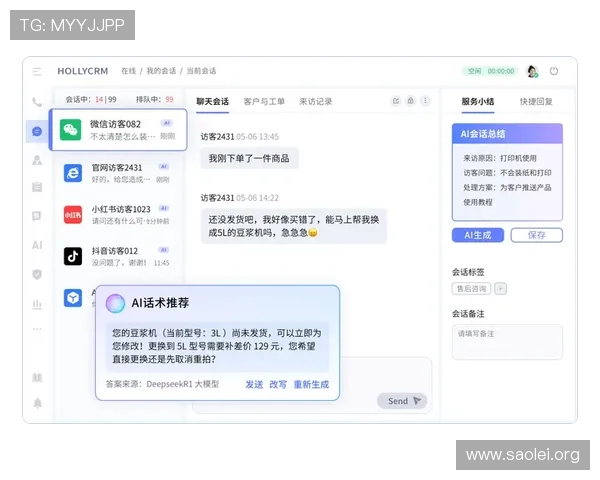This screenshot has width=600, height=480.
Task: Click the AI orb icon in recommendation popup
Action: pos(115,304)
